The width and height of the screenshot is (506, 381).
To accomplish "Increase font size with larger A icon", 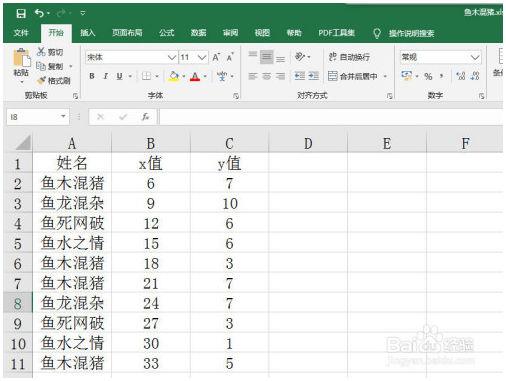I will (216, 57).
